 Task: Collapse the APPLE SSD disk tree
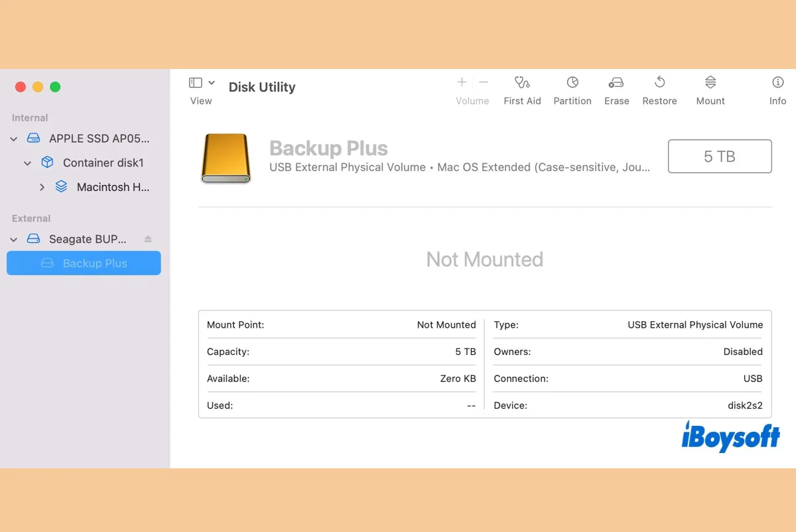[x=14, y=139]
